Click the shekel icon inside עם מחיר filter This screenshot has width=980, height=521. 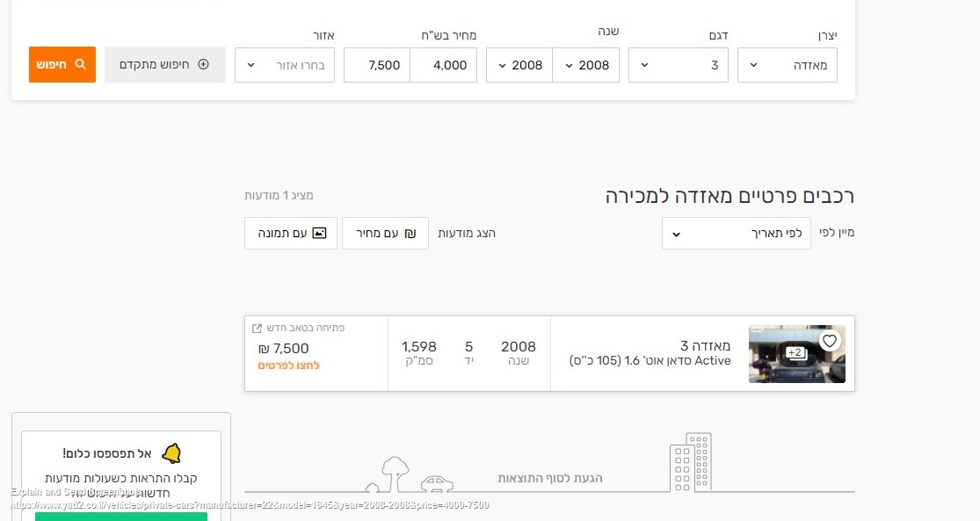point(407,233)
